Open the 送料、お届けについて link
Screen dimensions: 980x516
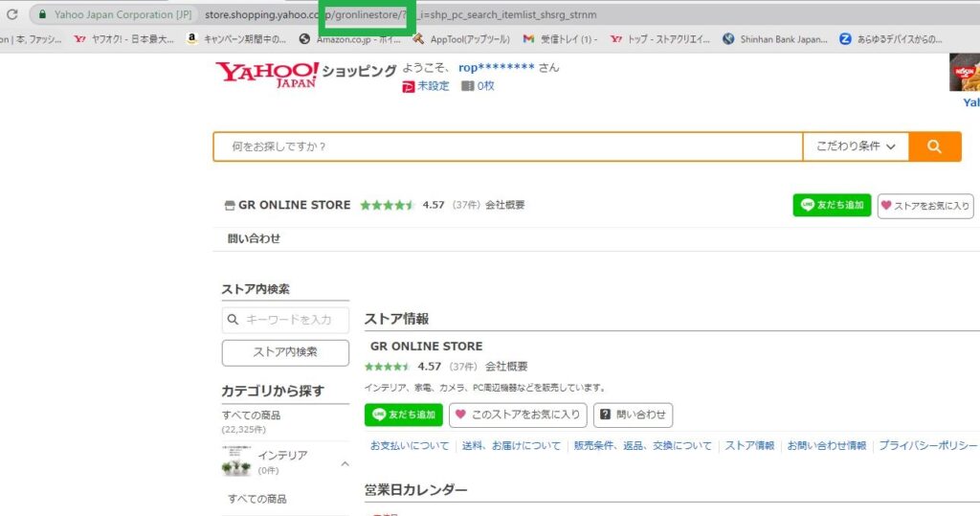pos(511,446)
